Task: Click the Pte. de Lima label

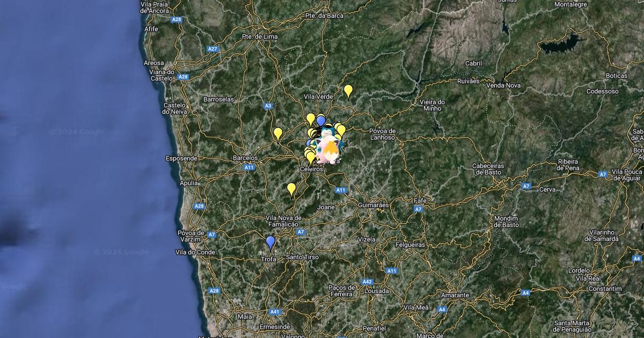Action: [x=260, y=36]
